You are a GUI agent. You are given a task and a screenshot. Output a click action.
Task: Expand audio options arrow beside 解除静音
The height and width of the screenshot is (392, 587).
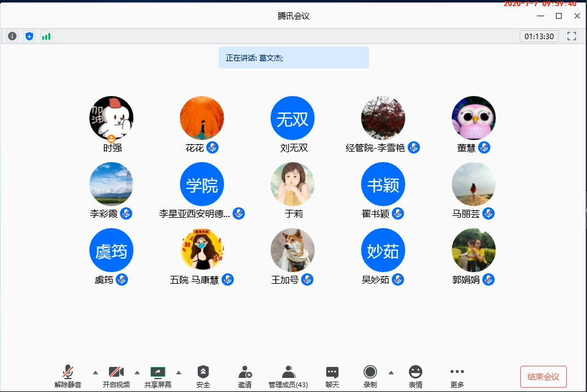point(95,372)
